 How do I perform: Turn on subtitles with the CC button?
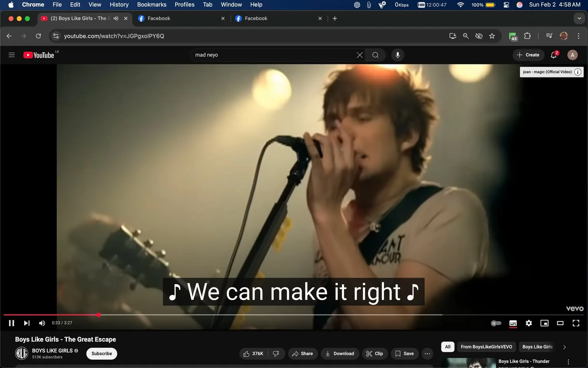tap(513, 323)
